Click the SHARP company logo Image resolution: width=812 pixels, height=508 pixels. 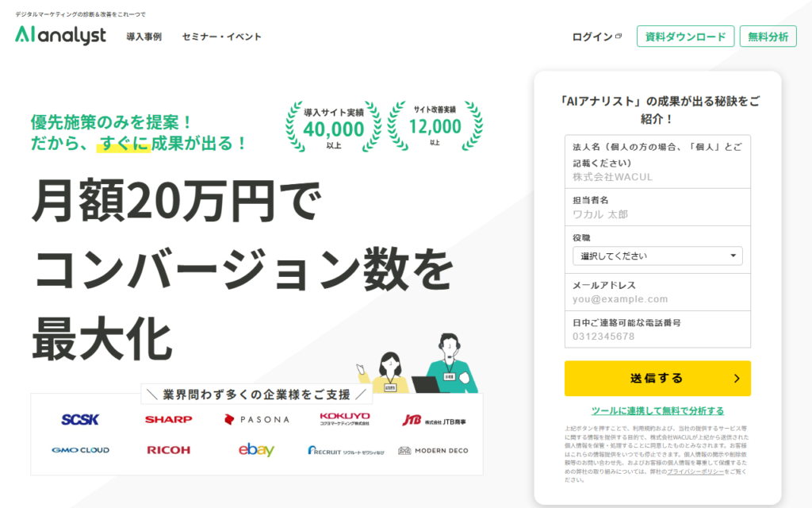(168, 419)
